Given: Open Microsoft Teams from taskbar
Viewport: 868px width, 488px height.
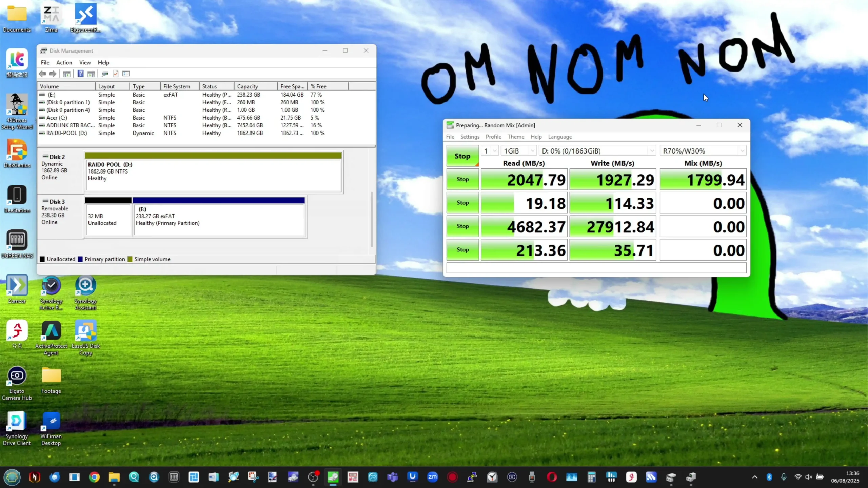Looking at the screenshot, I should click(392, 477).
